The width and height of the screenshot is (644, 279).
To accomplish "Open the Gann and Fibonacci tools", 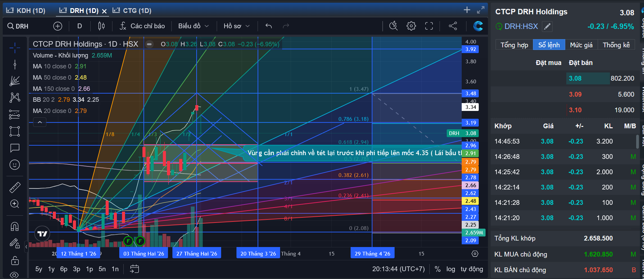I will [15, 81].
